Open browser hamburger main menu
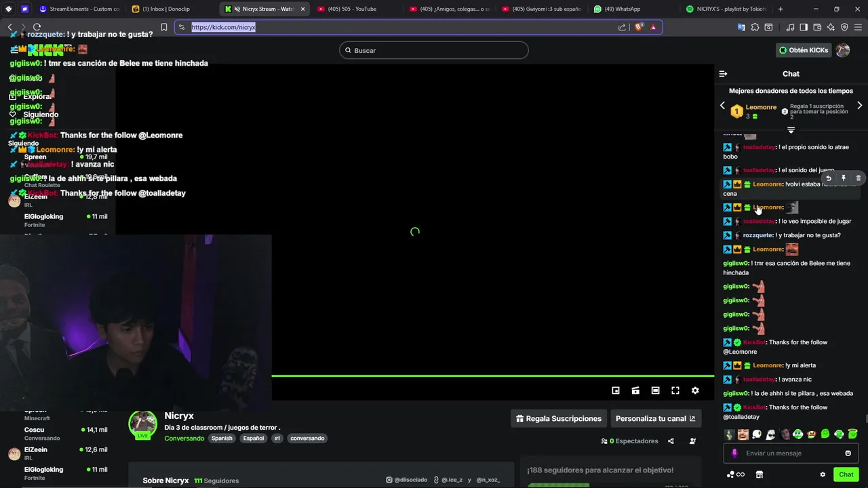Viewport: 868px width, 488px height. click(858, 27)
